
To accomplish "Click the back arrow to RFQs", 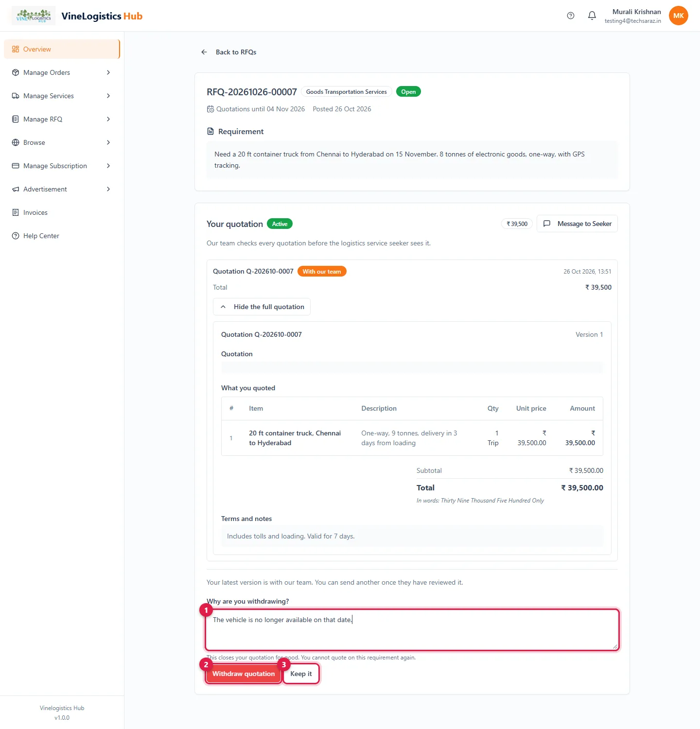I will [204, 52].
